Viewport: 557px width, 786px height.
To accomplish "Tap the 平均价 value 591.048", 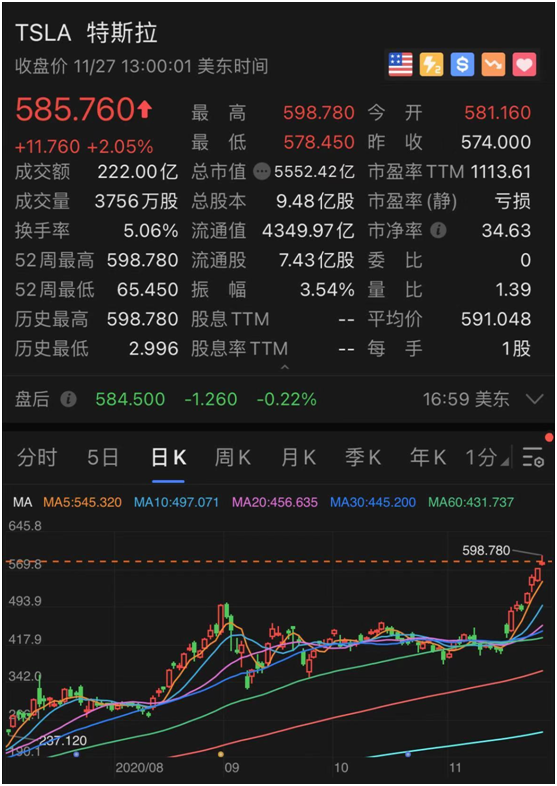I will tap(496, 319).
